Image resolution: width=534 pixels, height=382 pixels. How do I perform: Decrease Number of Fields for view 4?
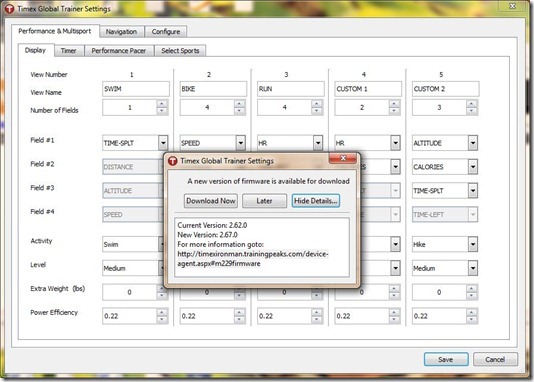[x=394, y=111]
